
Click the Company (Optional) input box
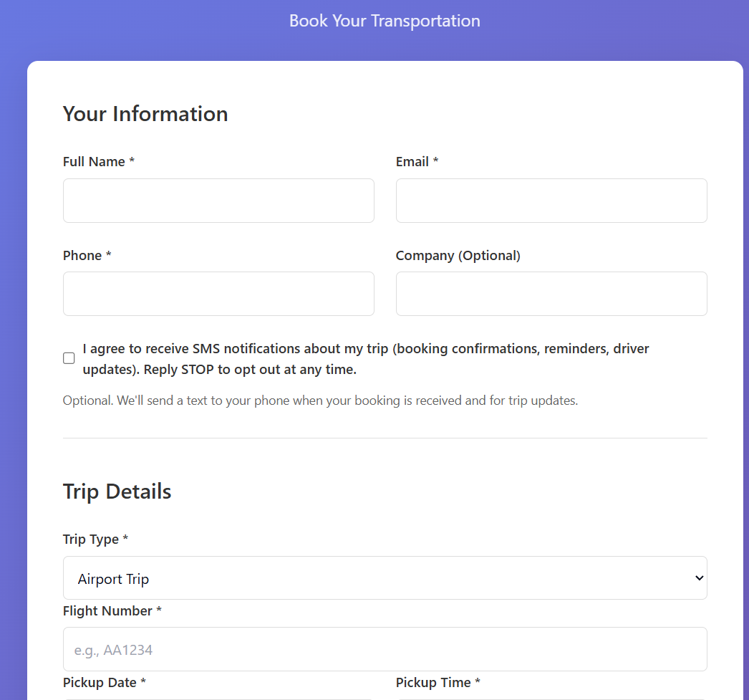pos(551,294)
